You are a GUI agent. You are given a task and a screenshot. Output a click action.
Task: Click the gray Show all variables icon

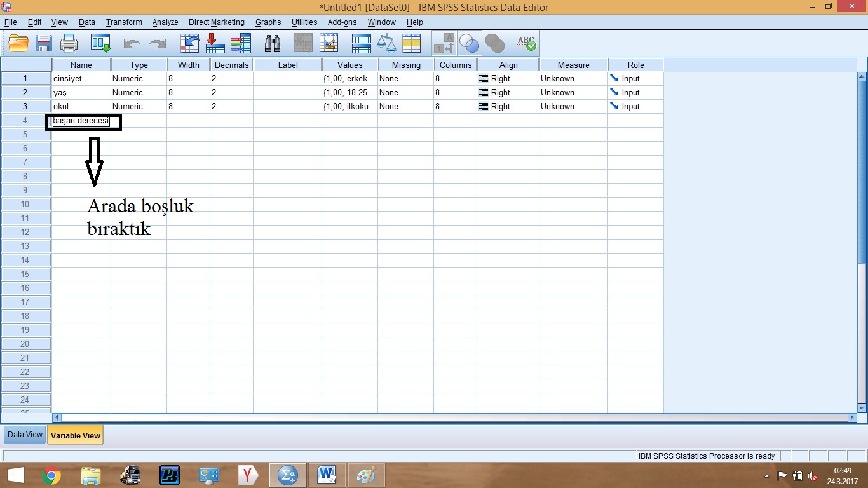(494, 43)
